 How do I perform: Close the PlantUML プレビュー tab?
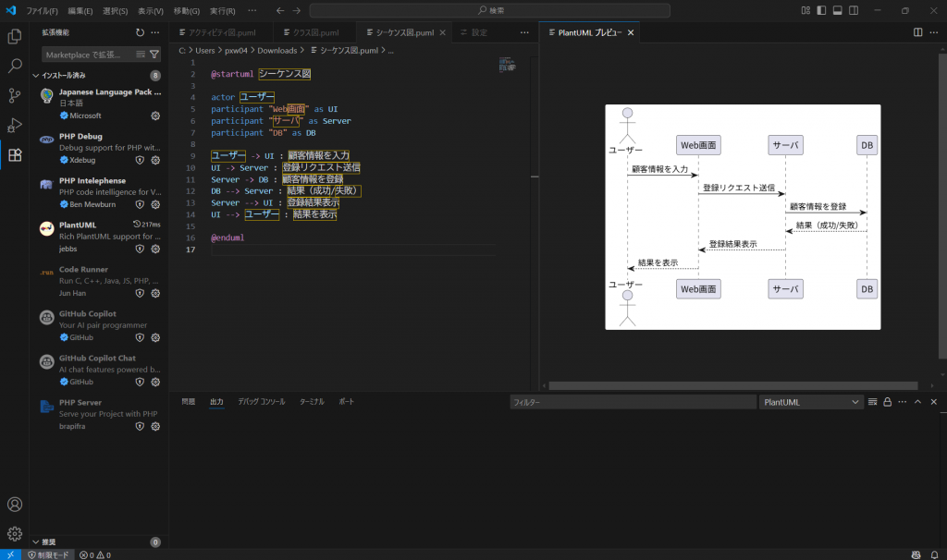point(631,32)
